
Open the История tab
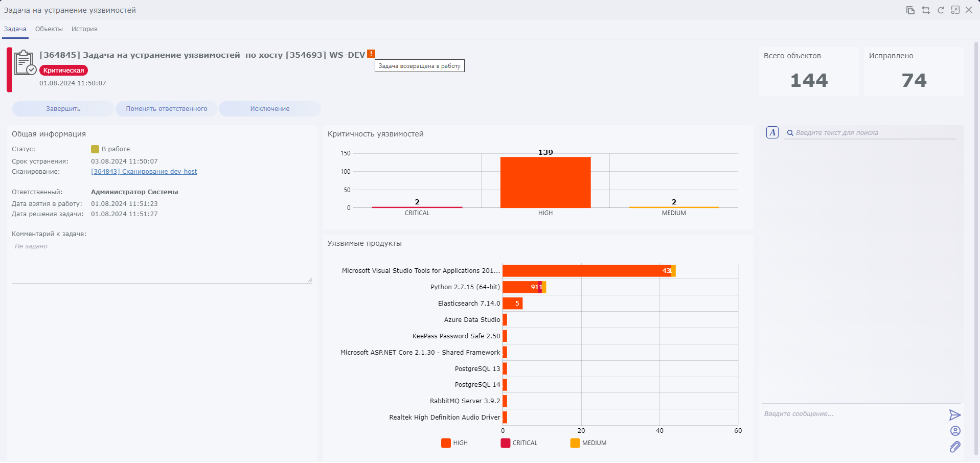point(84,29)
